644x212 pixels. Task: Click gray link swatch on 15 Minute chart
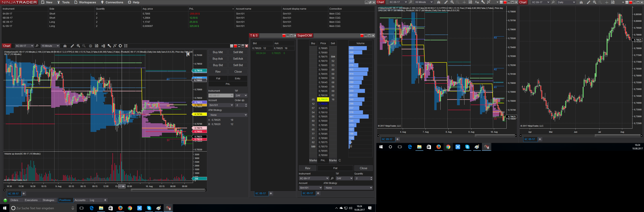click(x=231, y=46)
